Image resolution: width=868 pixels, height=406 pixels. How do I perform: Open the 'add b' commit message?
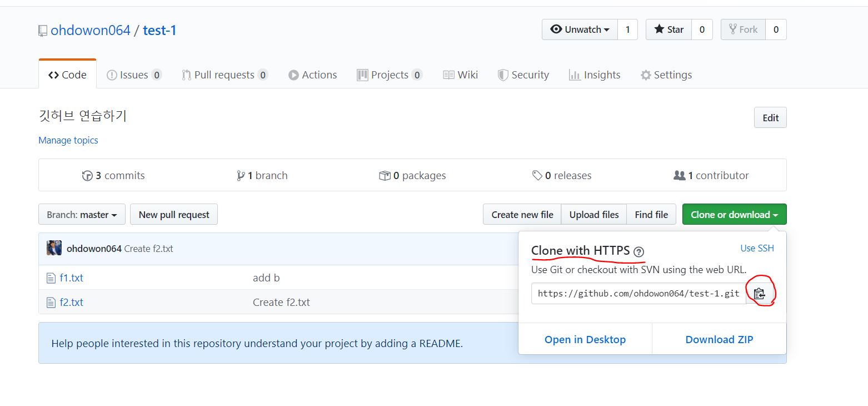coord(266,278)
